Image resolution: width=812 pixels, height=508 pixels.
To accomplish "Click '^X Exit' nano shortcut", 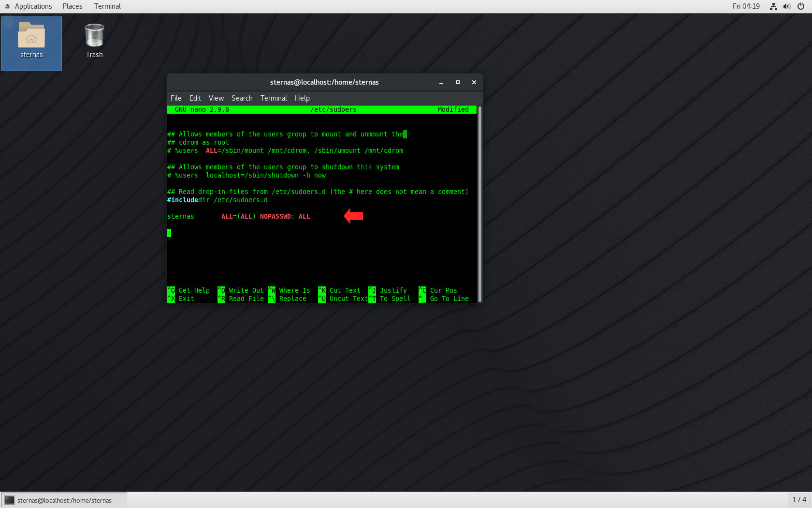I will pyautogui.click(x=181, y=299).
